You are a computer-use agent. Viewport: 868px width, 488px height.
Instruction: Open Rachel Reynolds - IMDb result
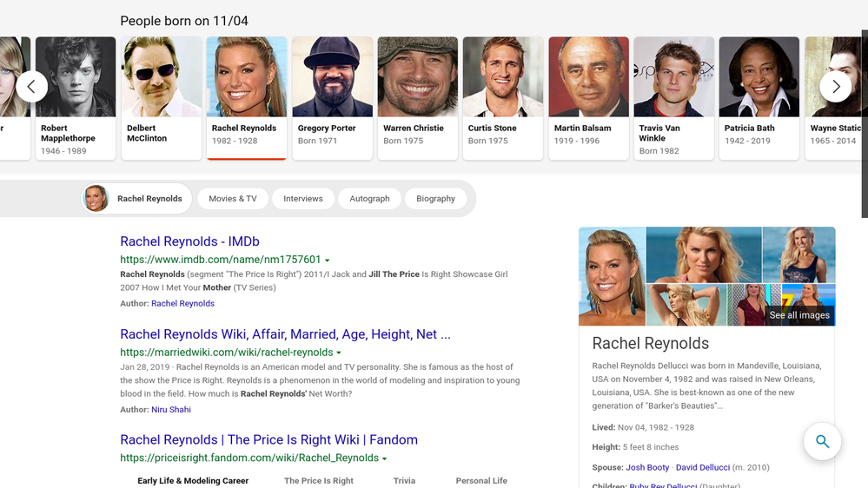(x=189, y=241)
